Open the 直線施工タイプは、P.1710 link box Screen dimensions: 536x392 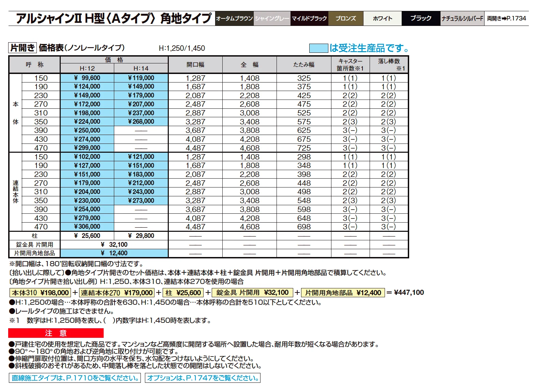pyautogui.click(x=75, y=378)
